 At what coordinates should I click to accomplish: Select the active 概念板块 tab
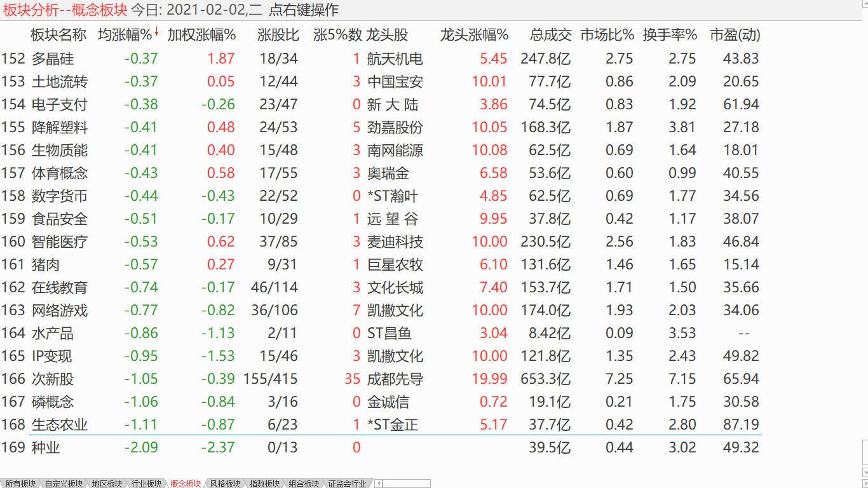click(x=186, y=484)
